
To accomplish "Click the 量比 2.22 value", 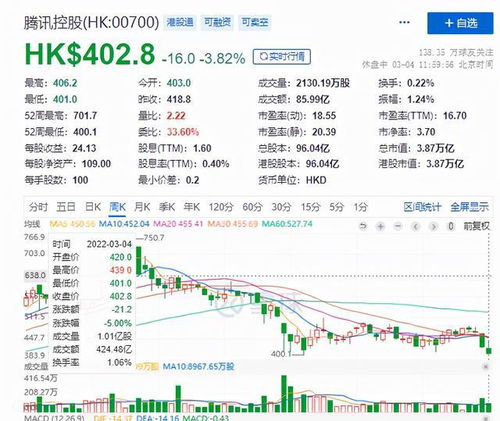I will [176, 116].
